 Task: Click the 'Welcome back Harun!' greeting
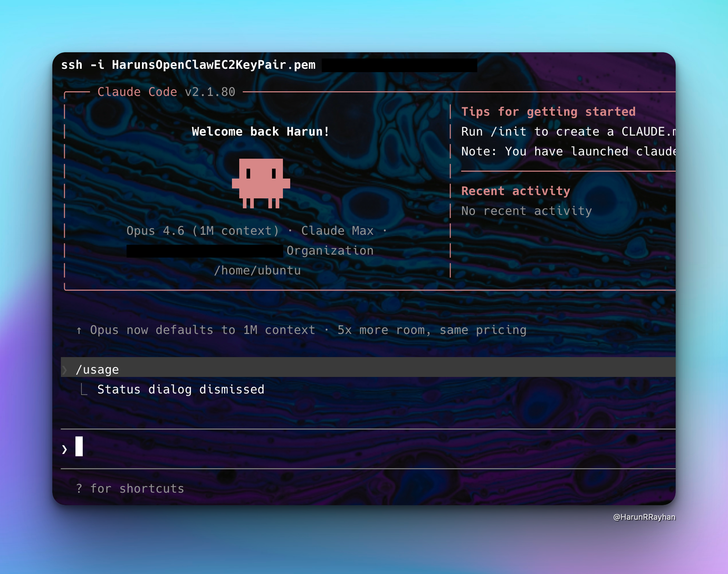261,131
